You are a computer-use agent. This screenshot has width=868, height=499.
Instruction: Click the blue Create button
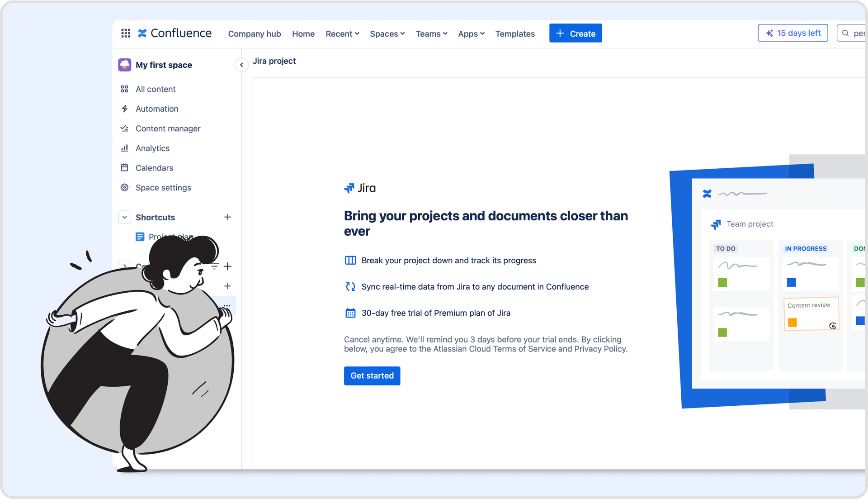pyautogui.click(x=576, y=33)
